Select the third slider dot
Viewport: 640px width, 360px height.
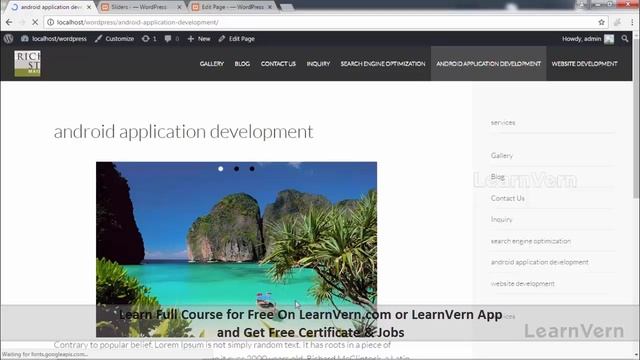coord(252,169)
